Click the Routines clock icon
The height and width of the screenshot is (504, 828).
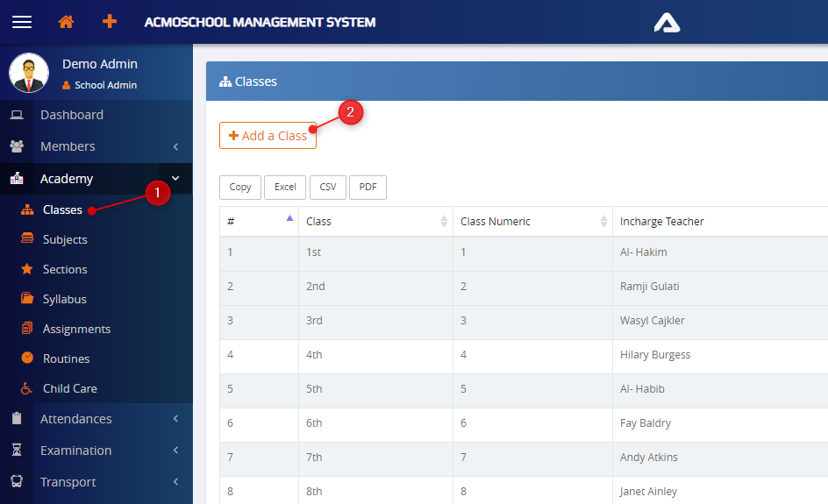[27, 358]
